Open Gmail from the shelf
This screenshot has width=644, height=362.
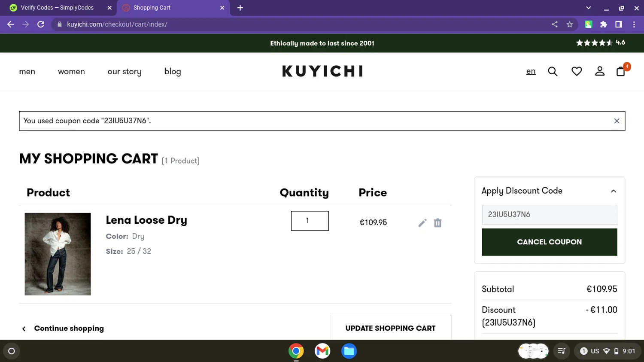tap(322, 351)
